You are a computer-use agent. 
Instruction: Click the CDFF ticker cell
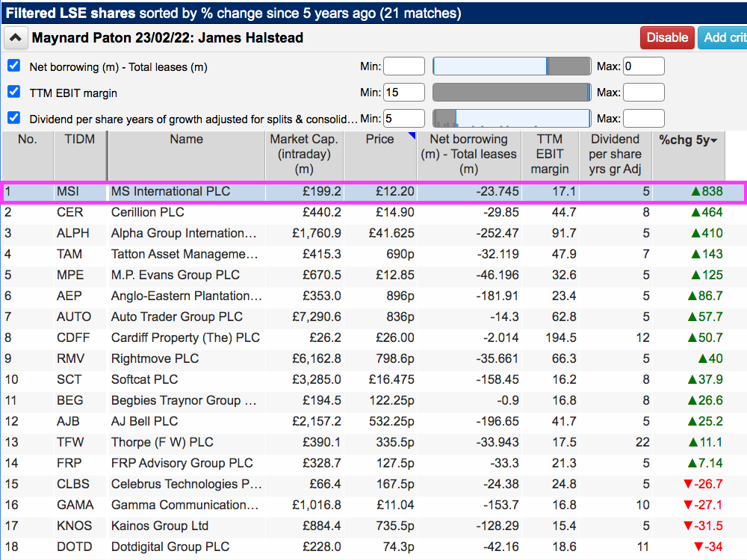coord(73,338)
